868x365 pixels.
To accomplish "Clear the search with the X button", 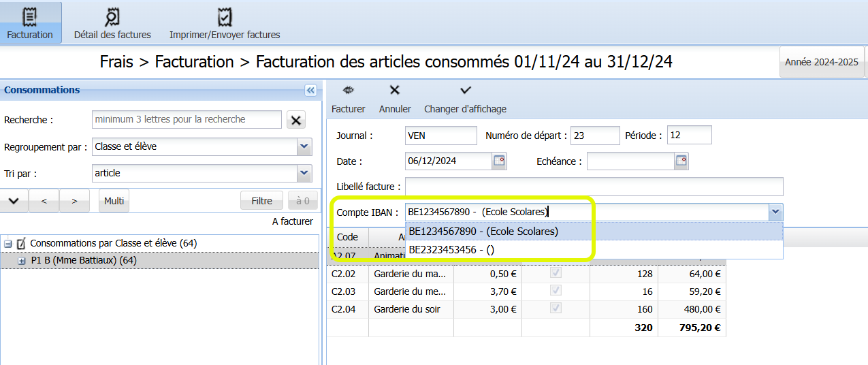I will coord(295,120).
